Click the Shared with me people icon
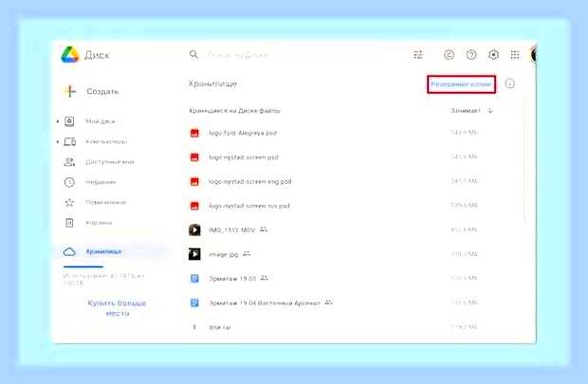Screen dimensions: 588x384 click(x=69, y=161)
